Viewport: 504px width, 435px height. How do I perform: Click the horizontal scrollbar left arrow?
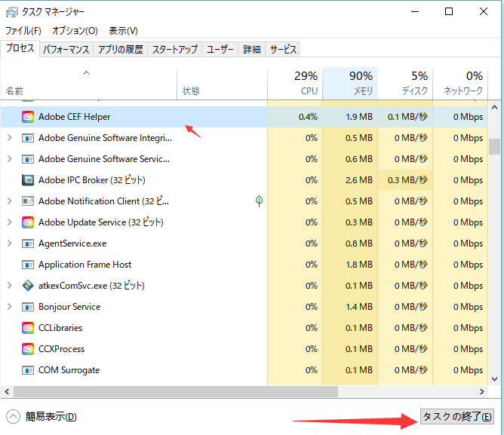pos(7,391)
